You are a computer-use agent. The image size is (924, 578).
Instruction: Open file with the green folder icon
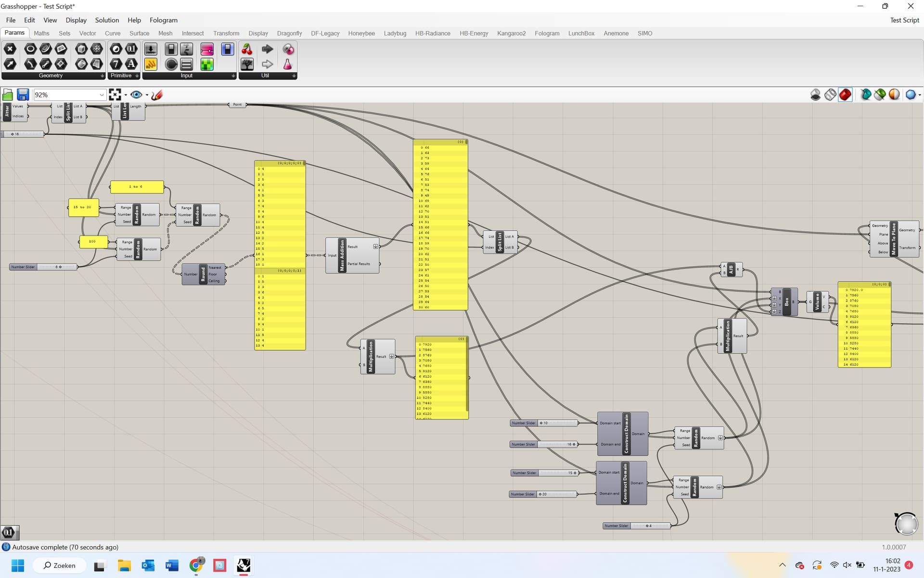(x=8, y=95)
